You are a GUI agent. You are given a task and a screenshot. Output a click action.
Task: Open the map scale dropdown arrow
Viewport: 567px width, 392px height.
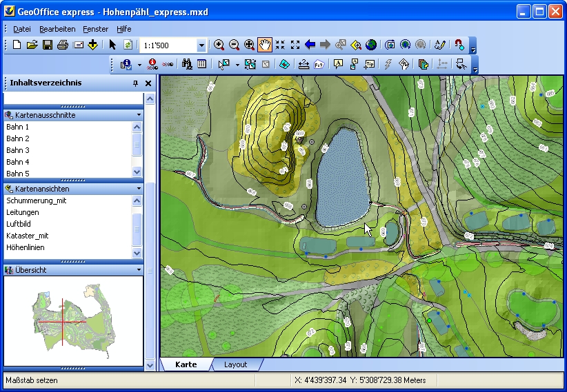tap(201, 45)
